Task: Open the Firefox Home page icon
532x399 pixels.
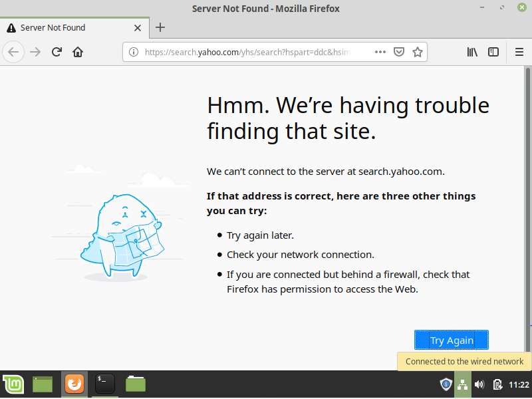Action: coord(78,52)
